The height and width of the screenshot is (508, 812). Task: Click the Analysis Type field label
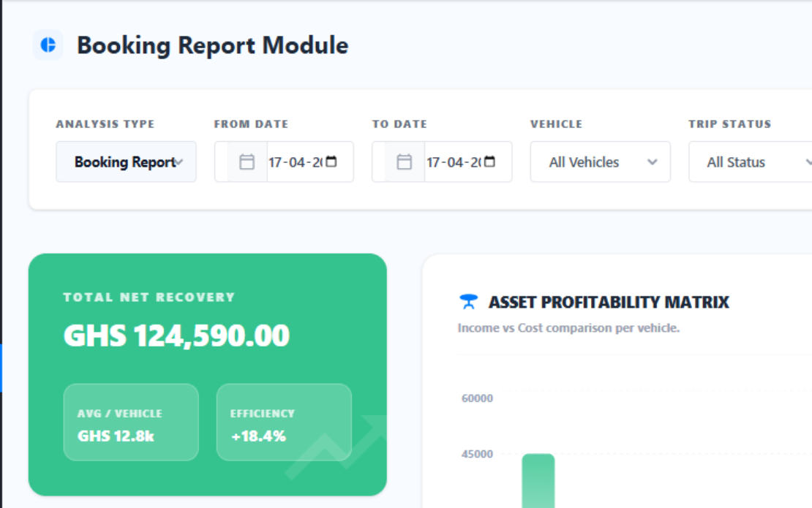coord(105,124)
